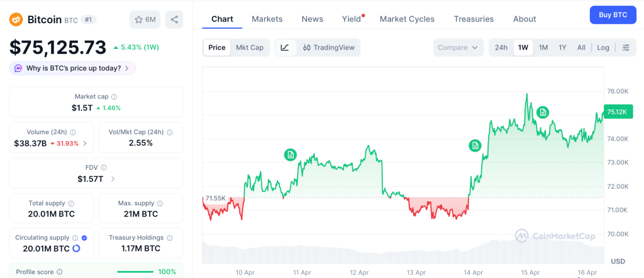Select the Price chart toggle
Image resolution: width=644 pixels, height=278 pixels.
pos(217,47)
